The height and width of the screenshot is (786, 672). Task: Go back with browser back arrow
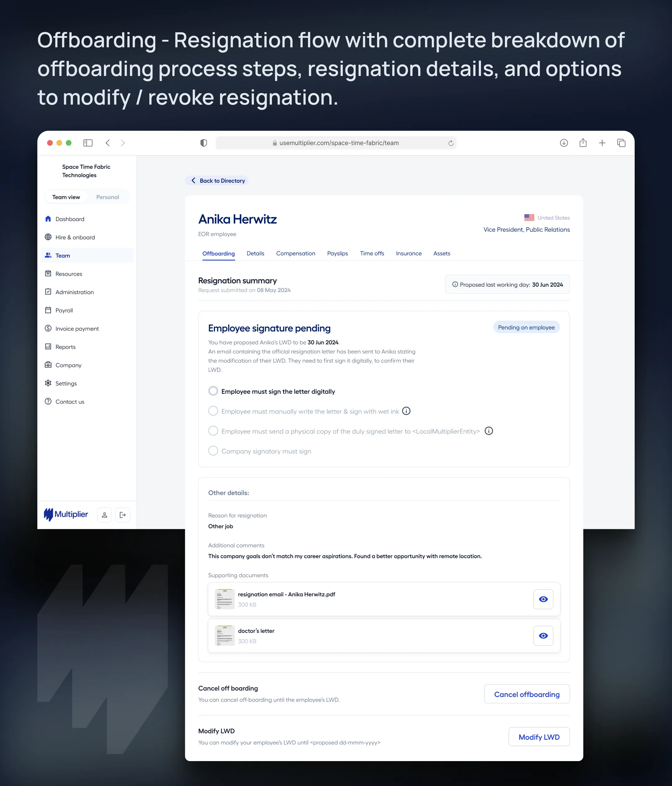pyautogui.click(x=108, y=143)
